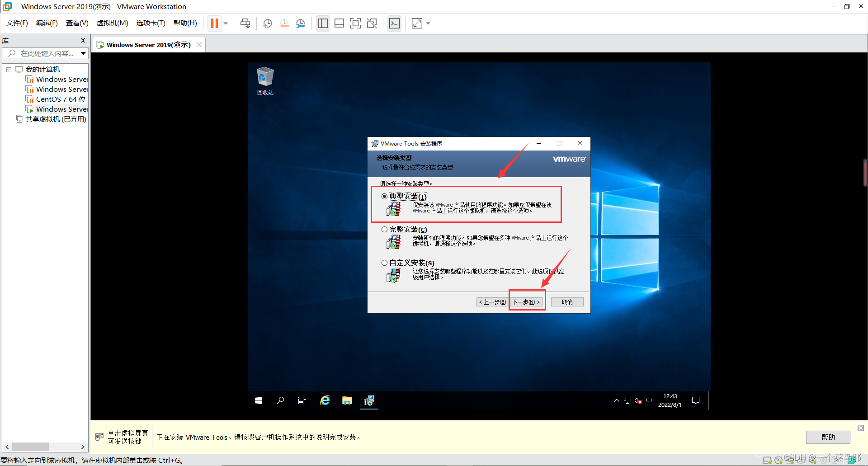Open the 回收站 desktop icon
Viewport: 868px width, 466px height.
265,81
